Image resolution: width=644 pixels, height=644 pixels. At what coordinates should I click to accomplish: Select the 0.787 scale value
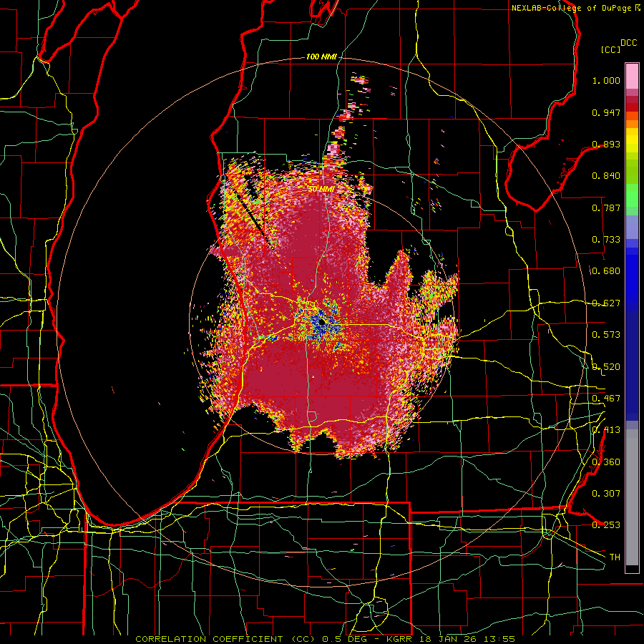606,208
